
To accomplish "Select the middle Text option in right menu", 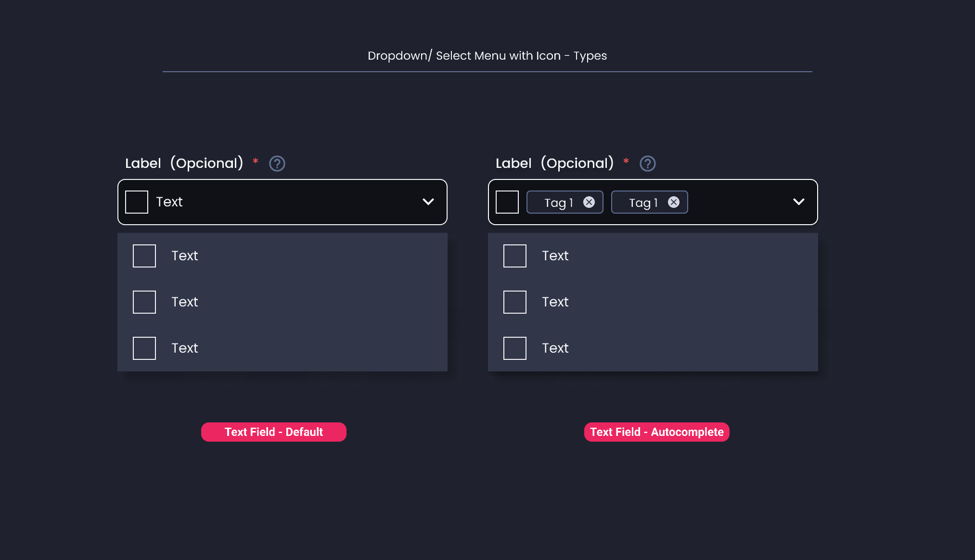I will click(x=555, y=302).
